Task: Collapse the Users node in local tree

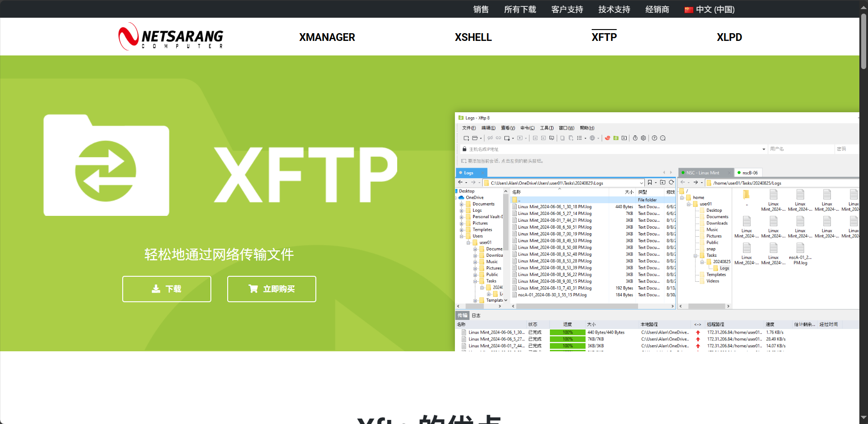Action: [x=462, y=236]
